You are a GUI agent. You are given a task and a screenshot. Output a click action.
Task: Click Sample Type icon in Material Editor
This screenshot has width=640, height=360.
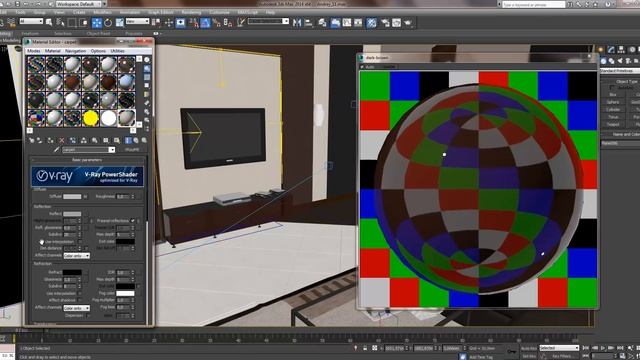point(147,60)
